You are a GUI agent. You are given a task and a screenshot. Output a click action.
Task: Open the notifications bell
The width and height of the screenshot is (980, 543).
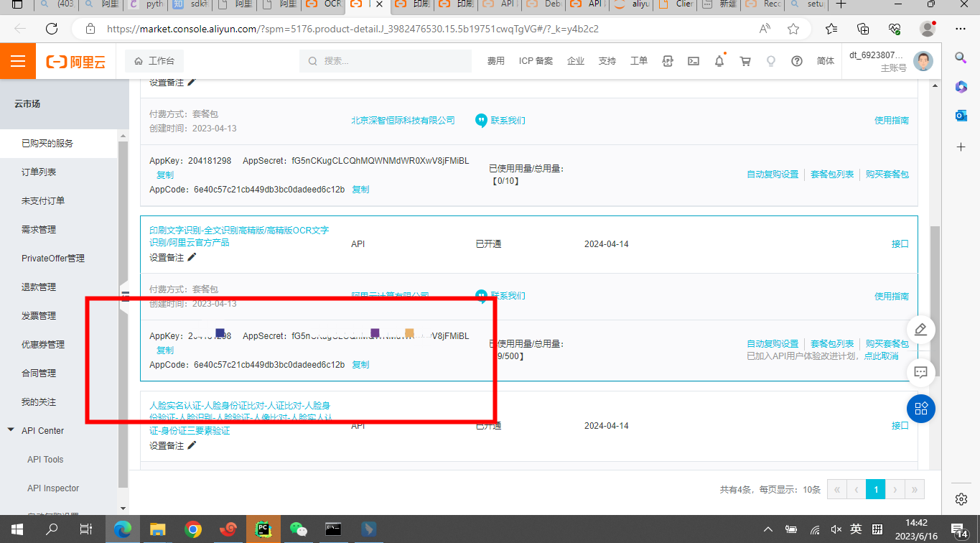pos(719,61)
